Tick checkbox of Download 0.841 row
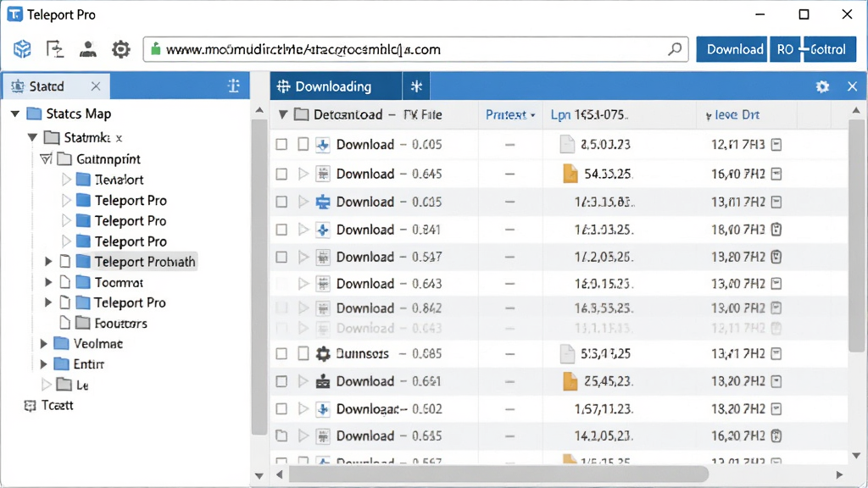This screenshot has width=868, height=488. [281, 230]
